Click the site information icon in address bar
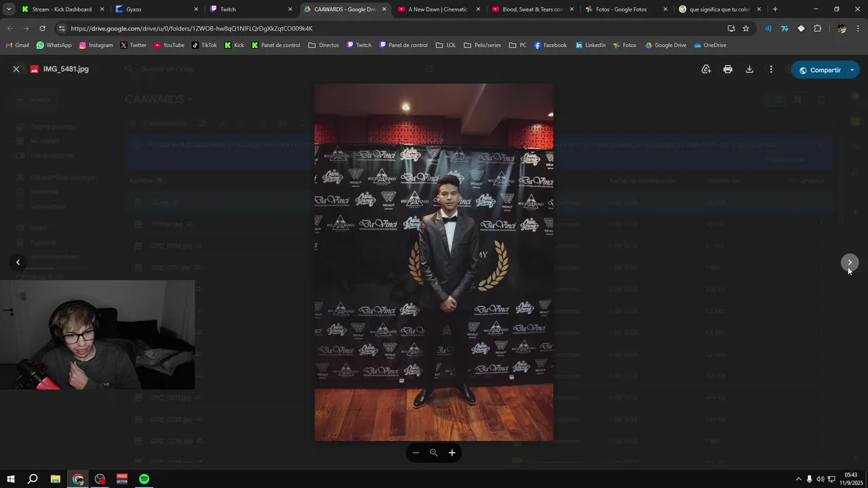The height and width of the screenshot is (488, 868). tap(62, 28)
